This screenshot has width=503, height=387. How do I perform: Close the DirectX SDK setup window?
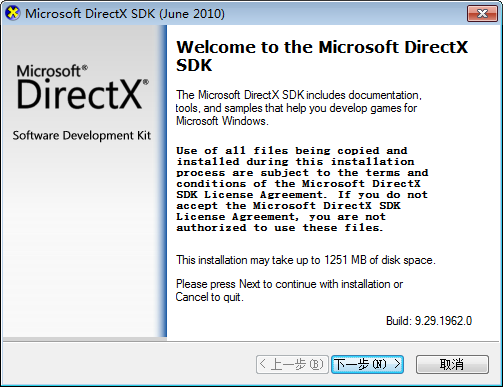(x=482, y=13)
